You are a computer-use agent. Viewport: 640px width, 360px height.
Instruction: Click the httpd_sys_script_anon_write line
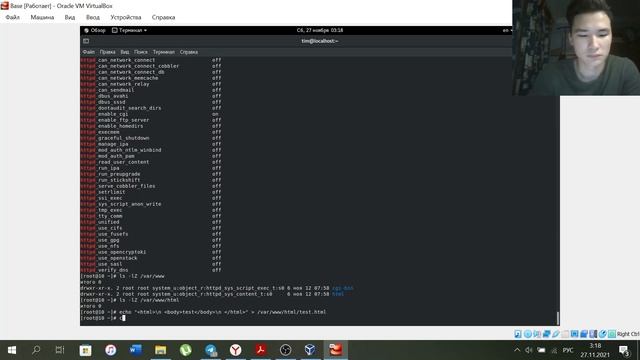click(151, 204)
